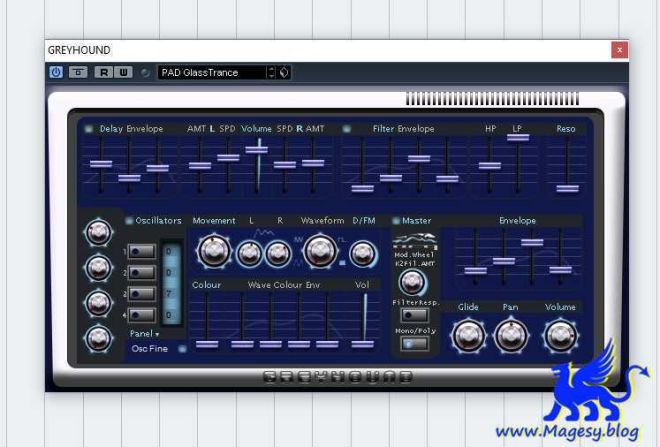Image resolution: width=660 pixels, height=447 pixels.
Task: Enable the W write automation button
Action: tap(123, 72)
